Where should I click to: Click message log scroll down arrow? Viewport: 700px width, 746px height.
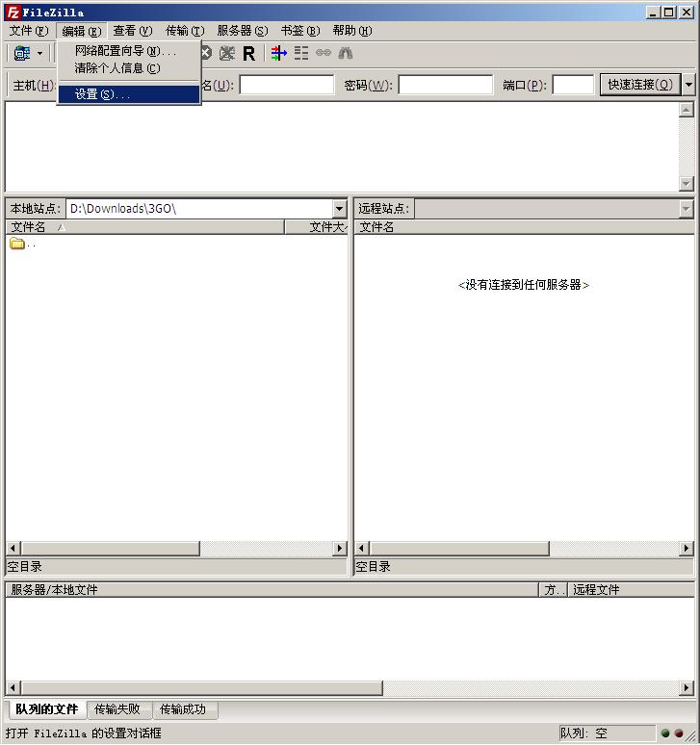[x=686, y=183]
